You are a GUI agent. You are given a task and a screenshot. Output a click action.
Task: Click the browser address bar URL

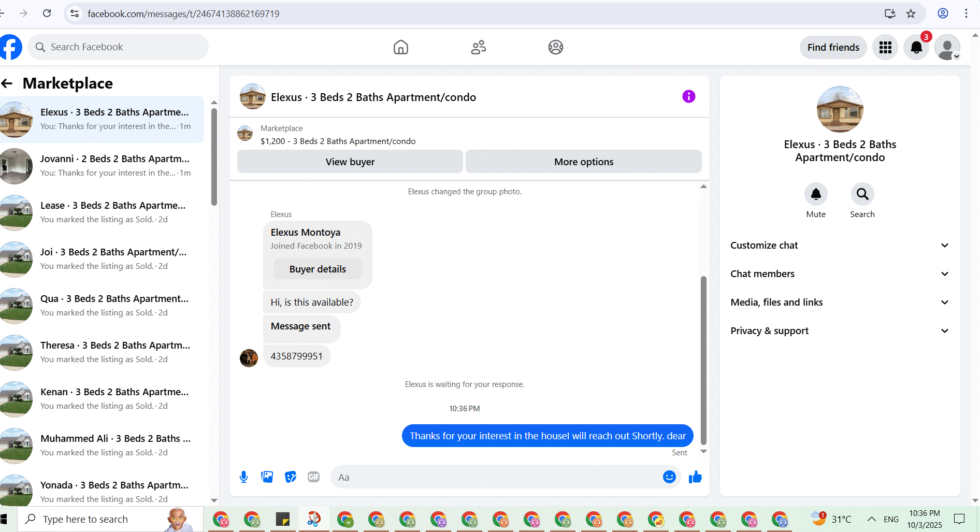(x=183, y=13)
